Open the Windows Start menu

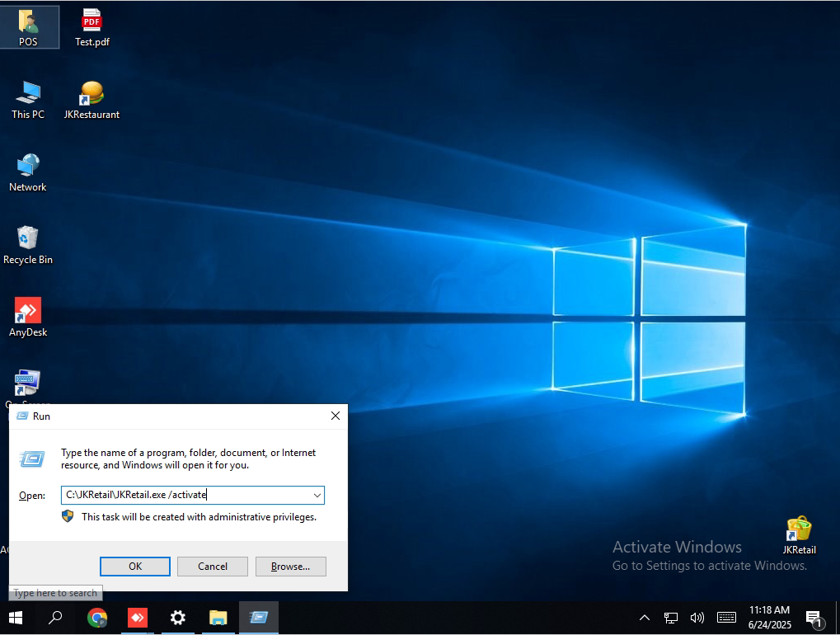[x=16, y=618]
